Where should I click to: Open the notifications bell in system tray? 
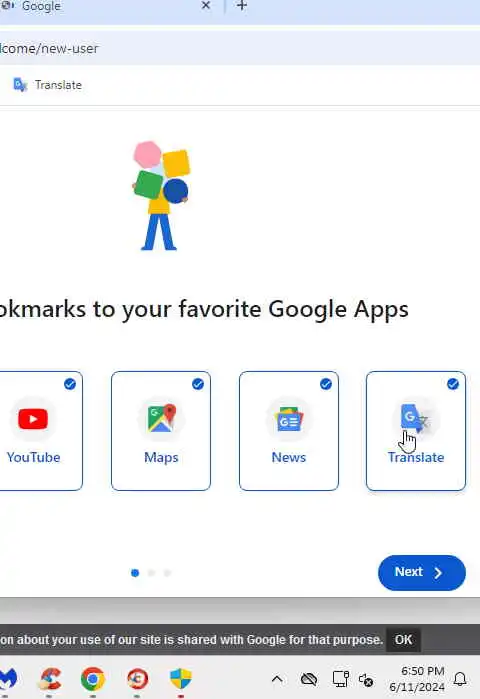(460, 679)
